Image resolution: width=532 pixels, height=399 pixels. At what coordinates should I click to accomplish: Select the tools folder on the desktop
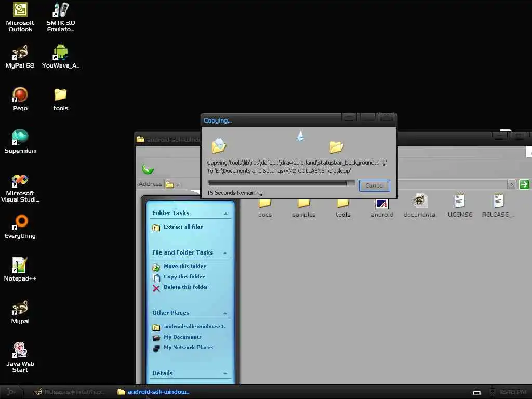pyautogui.click(x=61, y=99)
